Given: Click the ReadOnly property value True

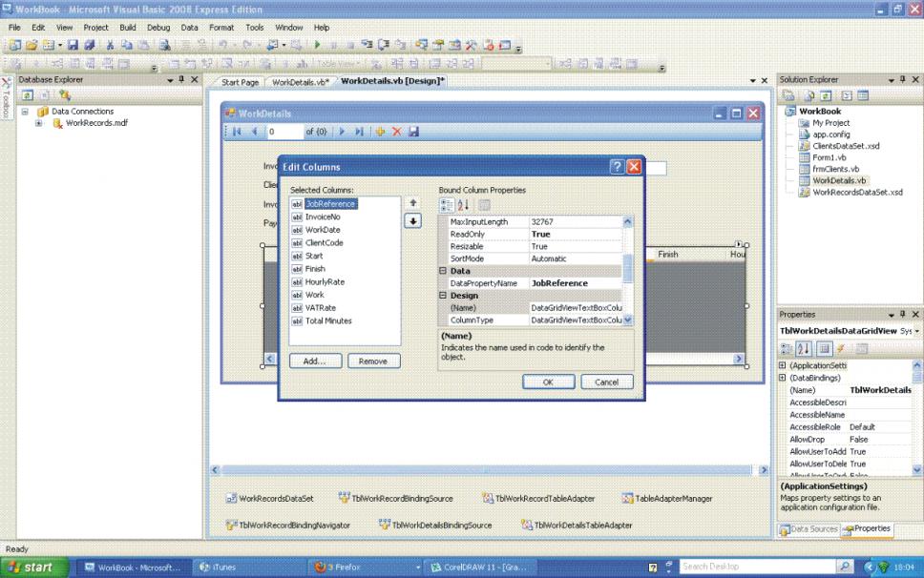Looking at the screenshot, I should 576,235.
